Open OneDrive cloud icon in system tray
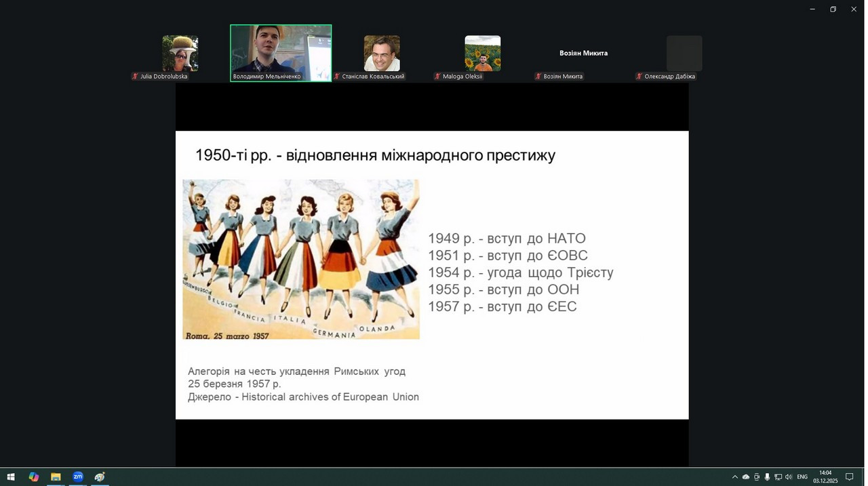 click(x=746, y=477)
